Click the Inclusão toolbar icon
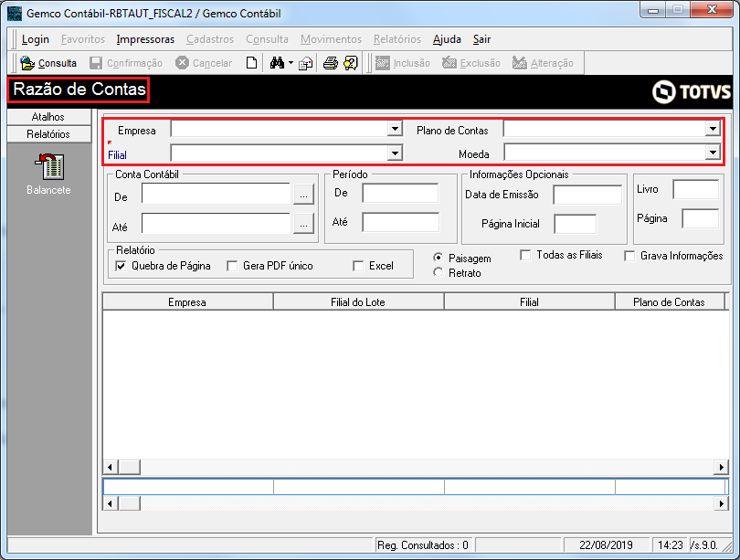The width and height of the screenshot is (740, 560). coord(382,63)
